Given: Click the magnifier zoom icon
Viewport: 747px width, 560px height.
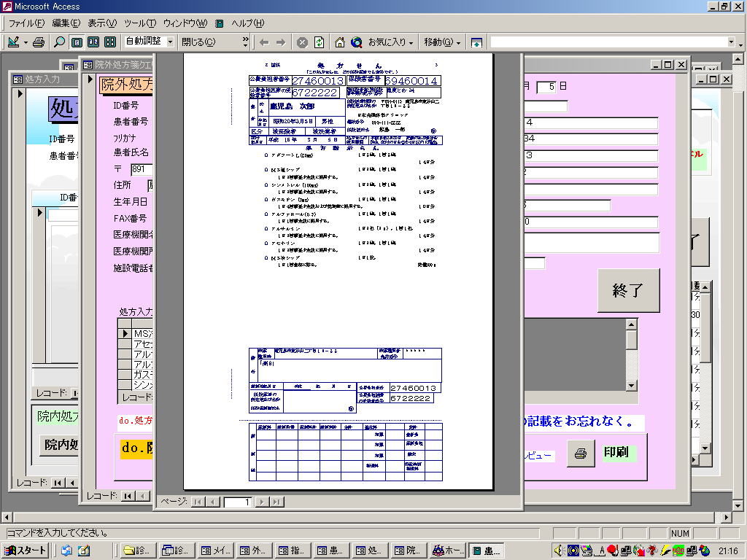Looking at the screenshot, I should 60,42.
